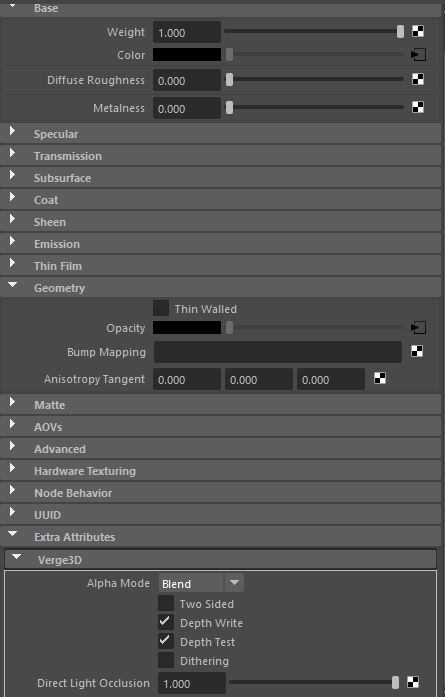Screen dimensions: 445x697
Task: Click the Bump Mapping input field
Action: point(278,352)
